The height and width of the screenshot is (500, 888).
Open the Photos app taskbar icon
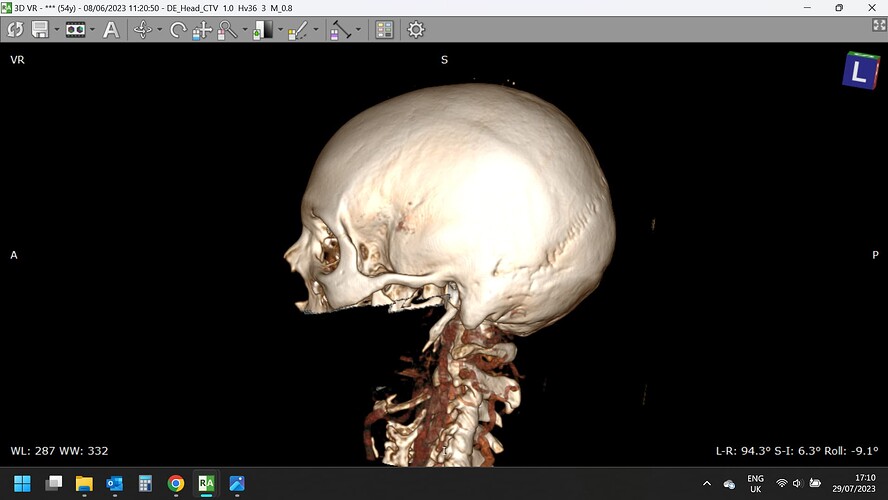coord(237,484)
